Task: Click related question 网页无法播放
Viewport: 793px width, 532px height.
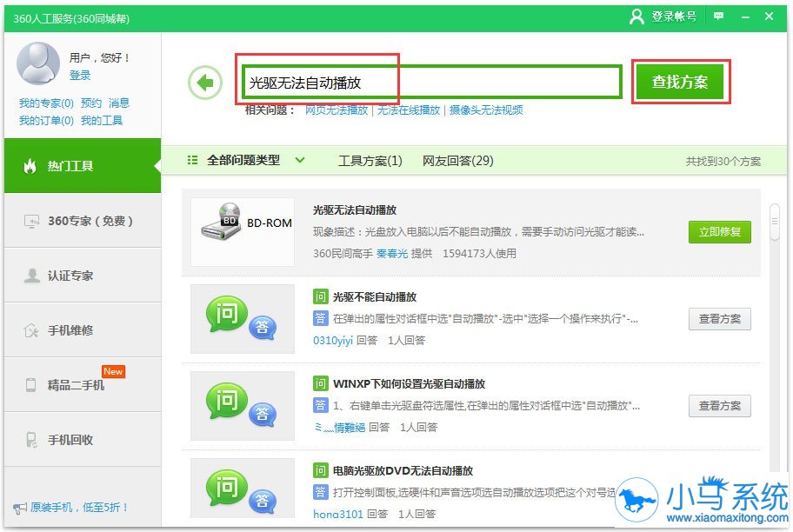Action: (337, 110)
